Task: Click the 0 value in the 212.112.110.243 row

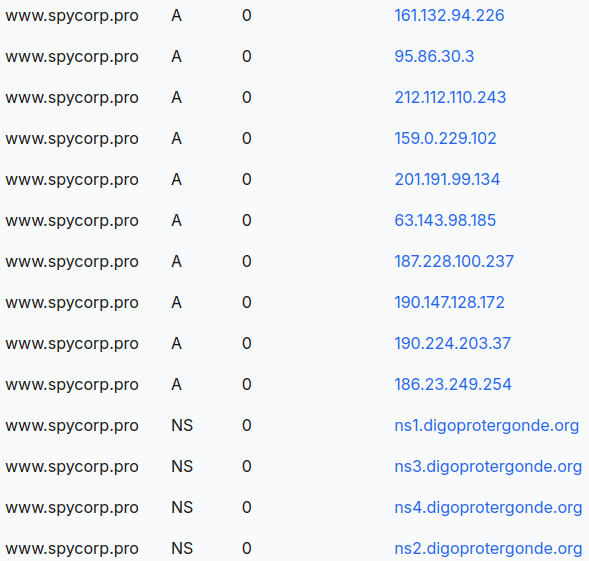Action: coord(247,97)
